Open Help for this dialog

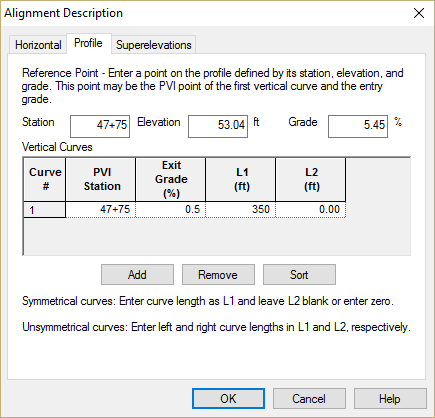(390, 398)
